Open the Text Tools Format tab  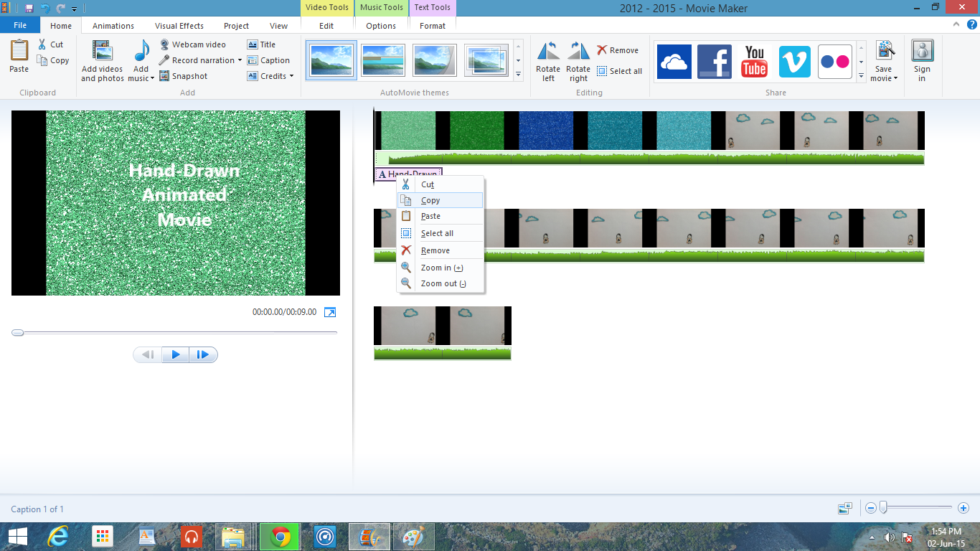433,26
